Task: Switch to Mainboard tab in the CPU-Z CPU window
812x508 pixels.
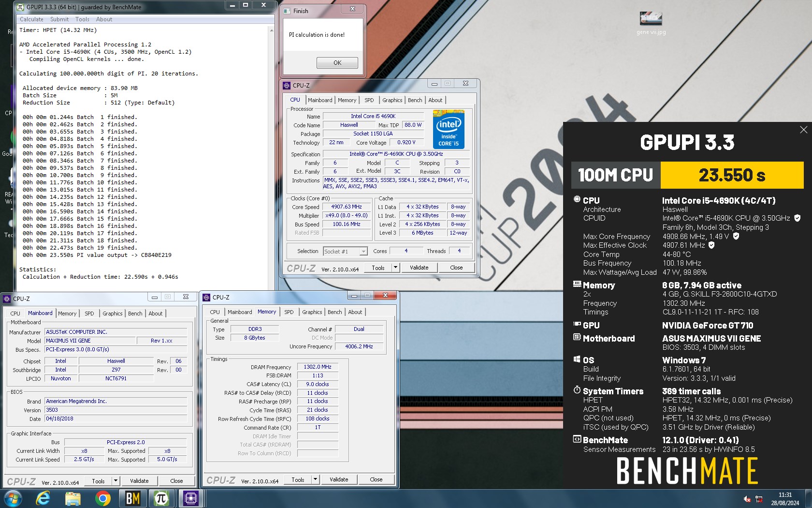Action: [320, 100]
